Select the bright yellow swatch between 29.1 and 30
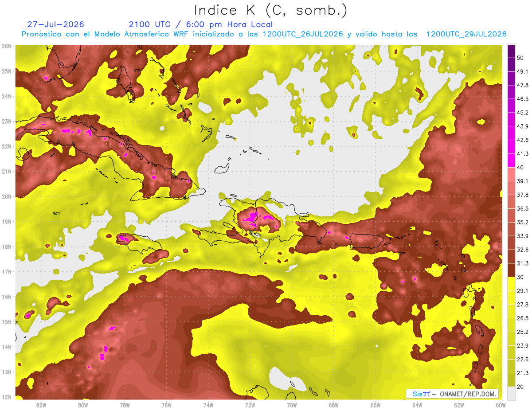The image size is (532, 411). point(511,284)
